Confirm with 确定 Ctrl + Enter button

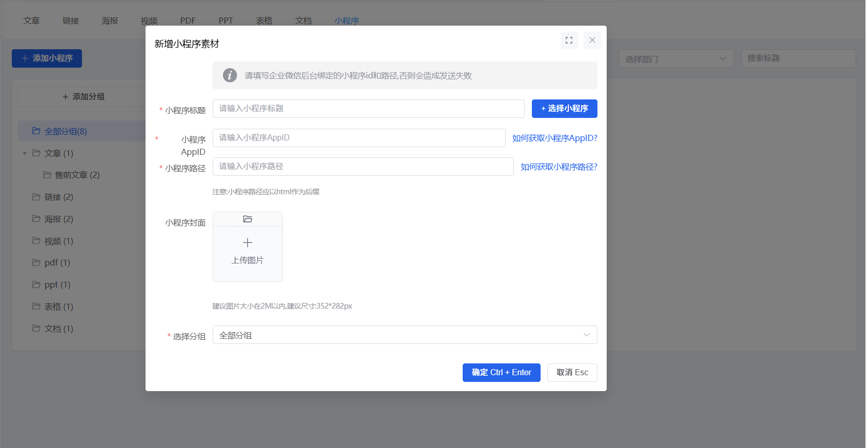click(x=502, y=373)
